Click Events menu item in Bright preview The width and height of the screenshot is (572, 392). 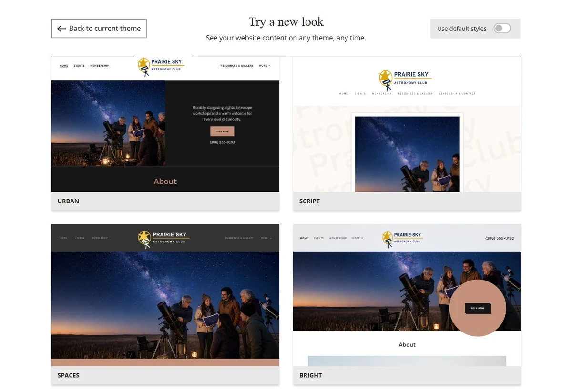[x=319, y=238]
